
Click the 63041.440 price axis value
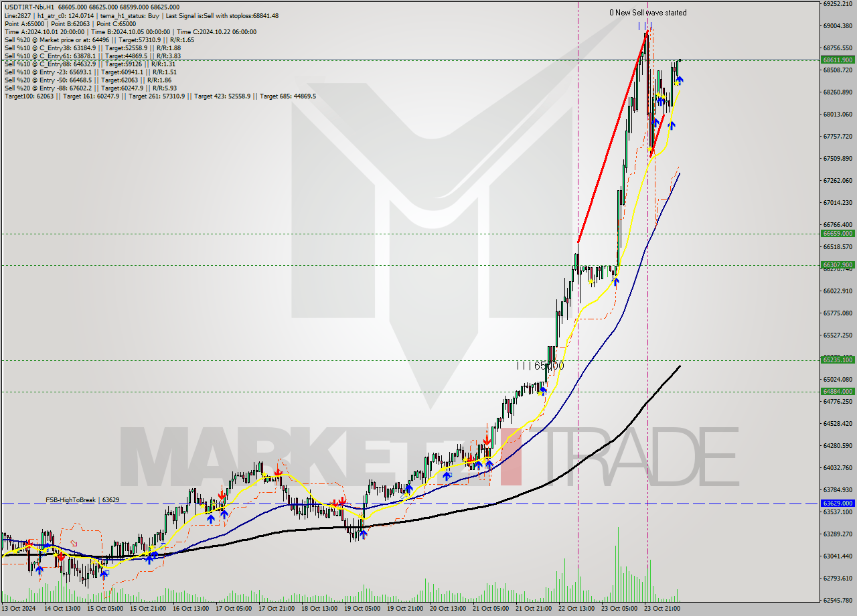click(x=839, y=556)
